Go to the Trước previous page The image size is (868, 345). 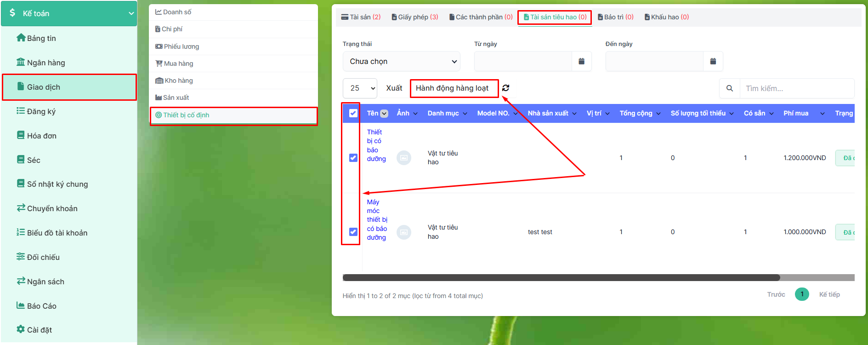[776, 294]
